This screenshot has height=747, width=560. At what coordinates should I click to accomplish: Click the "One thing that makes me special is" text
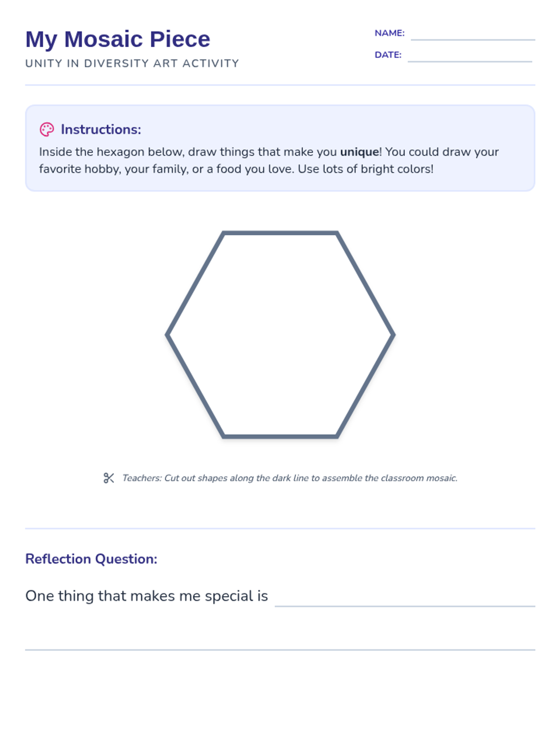pos(147,596)
